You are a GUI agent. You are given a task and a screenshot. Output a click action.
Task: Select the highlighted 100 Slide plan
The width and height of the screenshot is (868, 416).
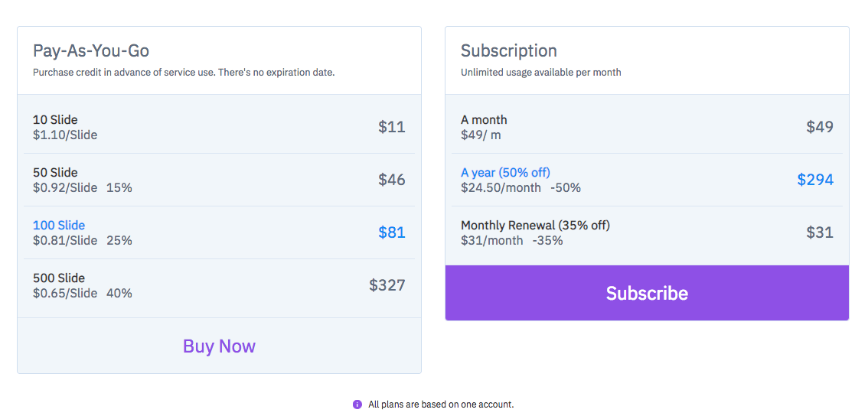(x=219, y=232)
